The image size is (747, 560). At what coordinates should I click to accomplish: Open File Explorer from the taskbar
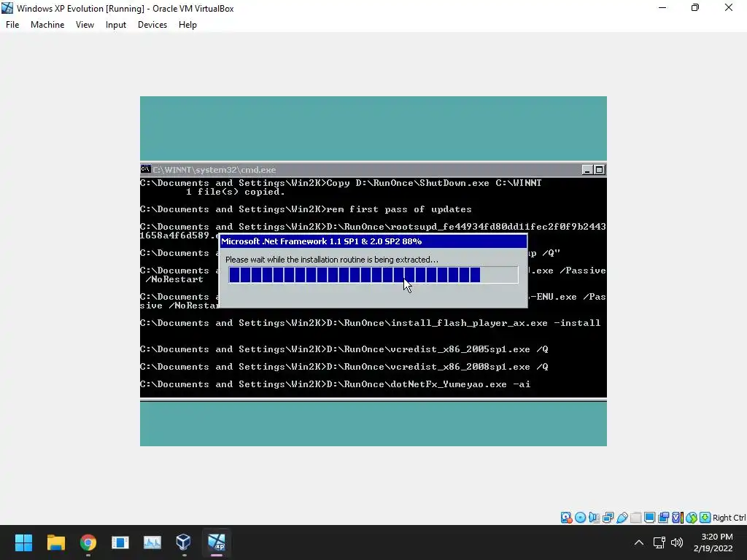[x=55, y=542]
